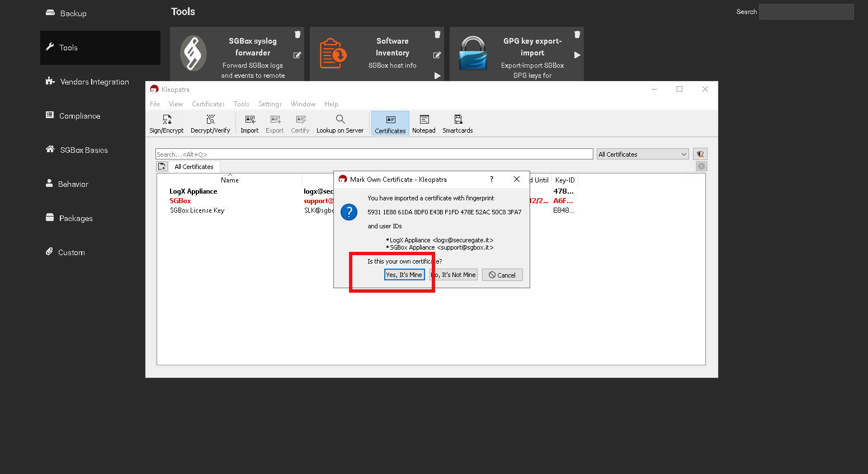Viewport: 868px width, 474px height.
Task: Add a new tab with the tab icon
Action: tap(162, 166)
